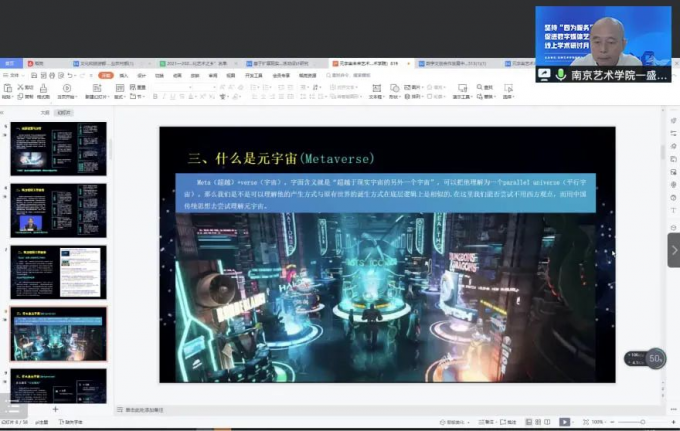Click the Reset slide button
Image resolution: width=680 pixels, height=431 pixels.
(138, 87)
